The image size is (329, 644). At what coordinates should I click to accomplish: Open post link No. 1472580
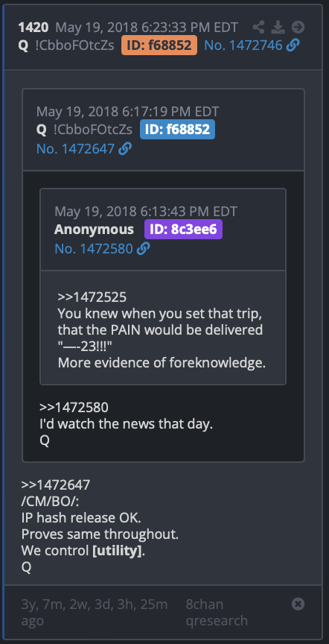pyautogui.click(x=93, y=249)
